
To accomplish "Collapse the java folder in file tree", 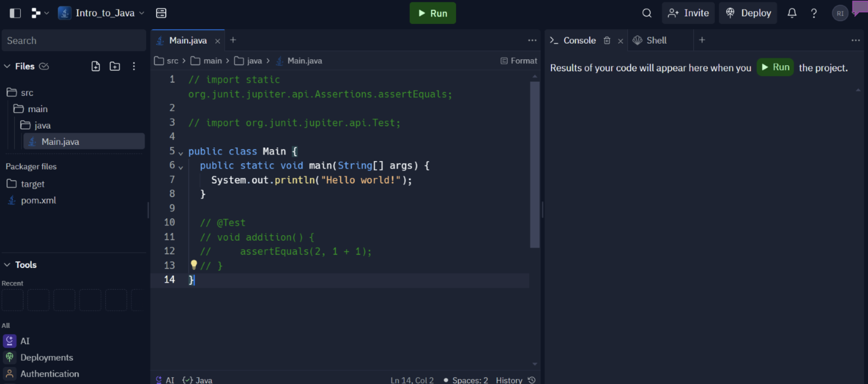I will [x=35, y=125].
